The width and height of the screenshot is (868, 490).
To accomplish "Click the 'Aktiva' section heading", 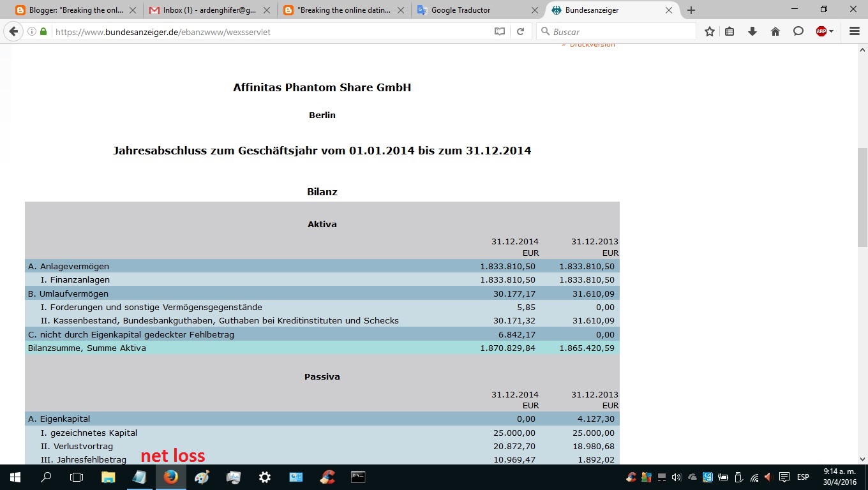I will click(x=322, y=225).
